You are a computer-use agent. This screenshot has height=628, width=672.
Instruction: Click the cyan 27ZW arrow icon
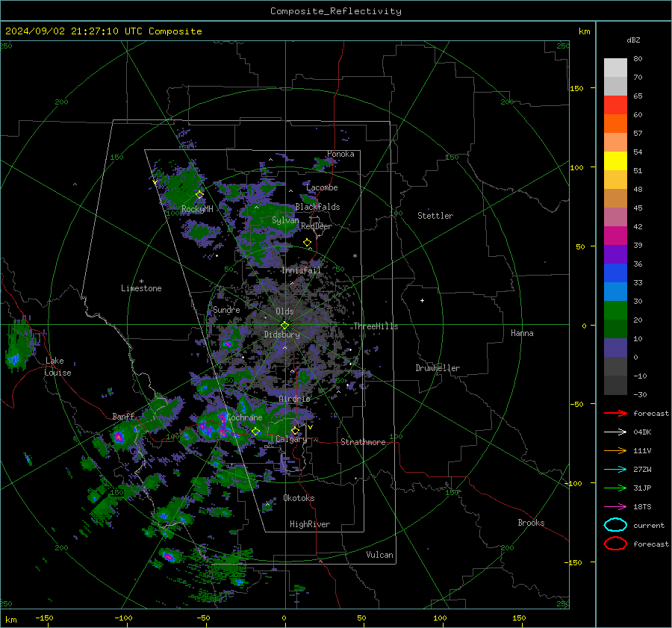[615, 470]
